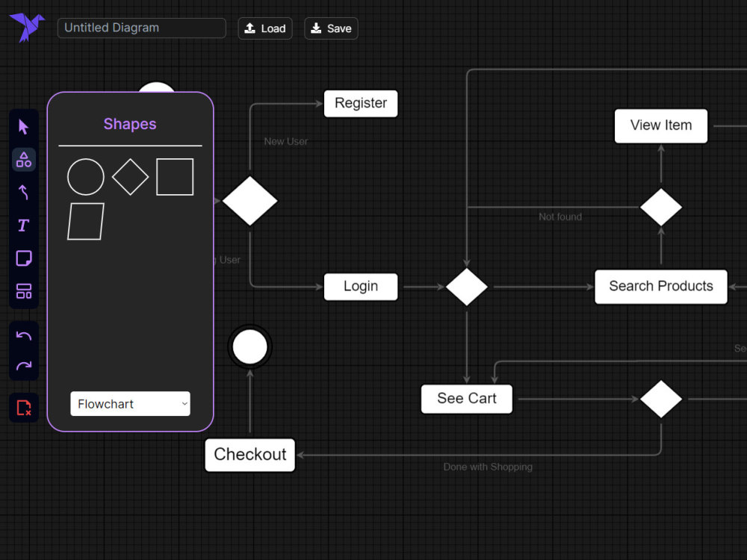Click the Load button
The image size is (747, 560).
(x=265, y=28)
